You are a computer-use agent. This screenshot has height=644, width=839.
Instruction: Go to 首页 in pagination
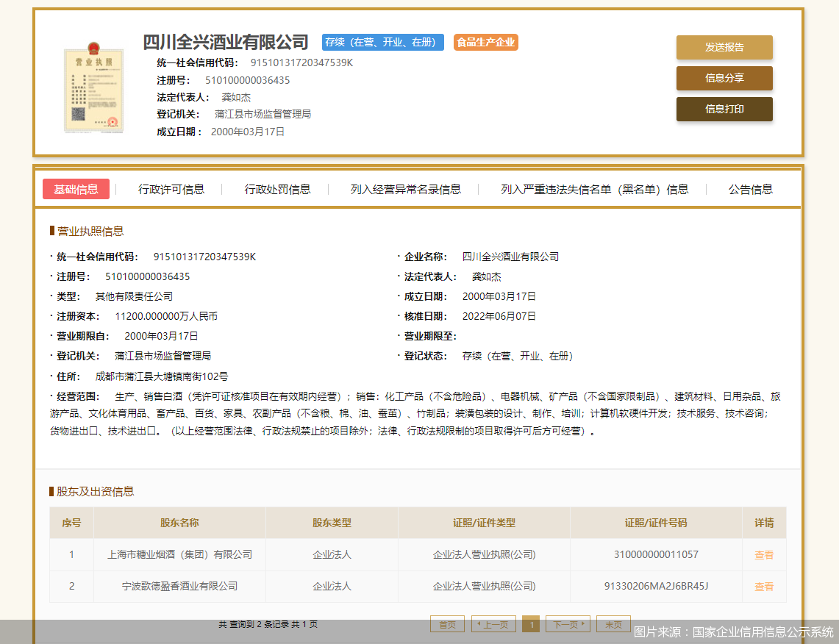[x=447, y=624]
